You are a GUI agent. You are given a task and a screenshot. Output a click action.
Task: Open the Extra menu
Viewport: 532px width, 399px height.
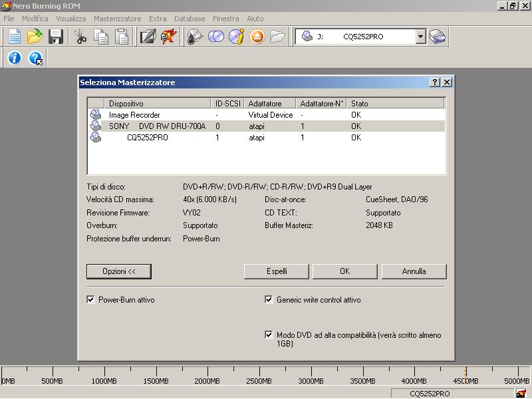158,19
